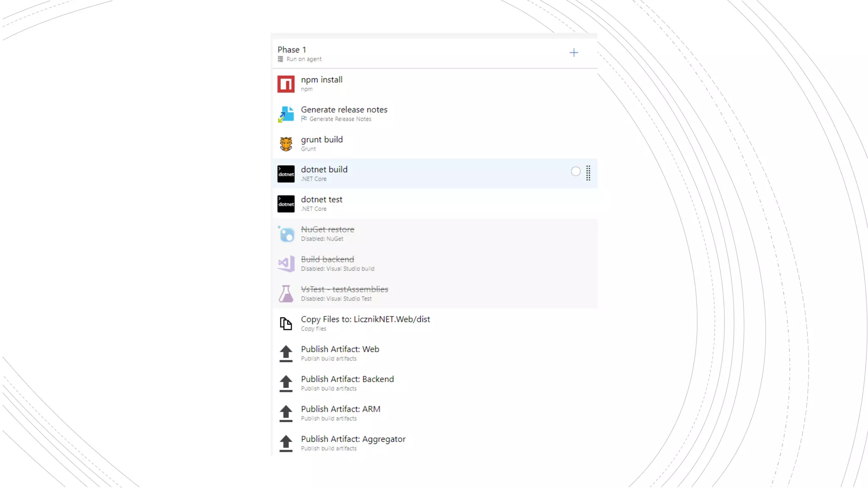This screenshot has width=868, height=488.
Task: Select the disabled VsTest - testAssemblies task
Action: (x=344, y=289)
